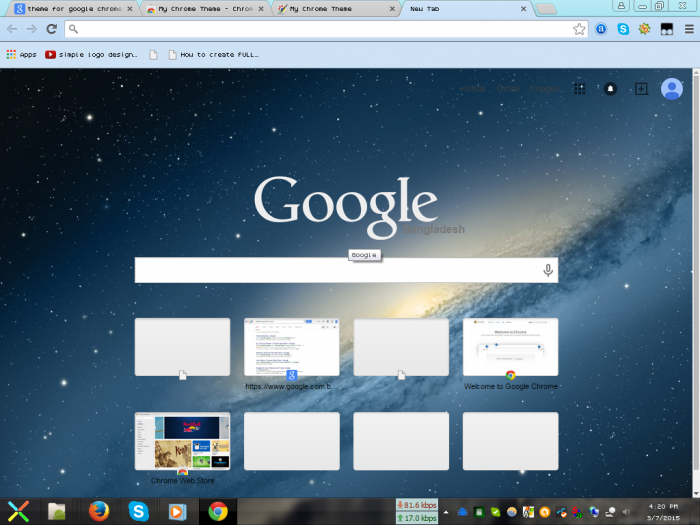Close the 'My Chrome Theme - Chrom' tab
700x525 pixels.
tap(261, 8)
